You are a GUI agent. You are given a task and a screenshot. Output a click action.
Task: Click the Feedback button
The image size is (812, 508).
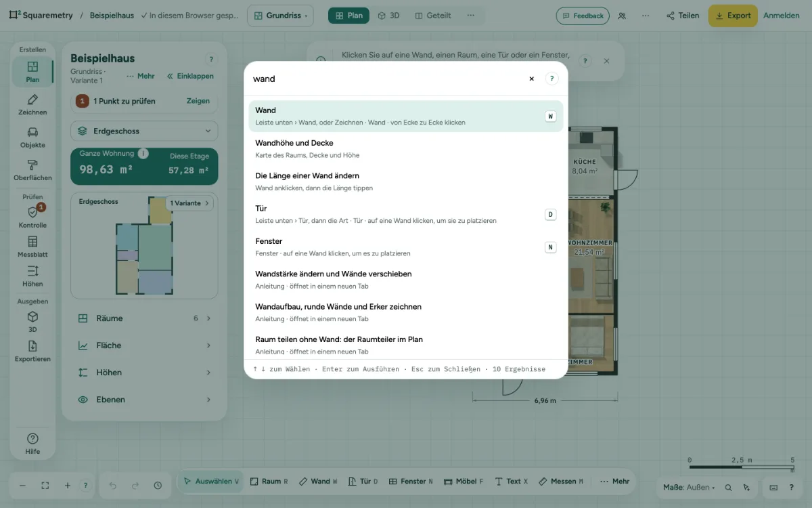coord(583,16)
